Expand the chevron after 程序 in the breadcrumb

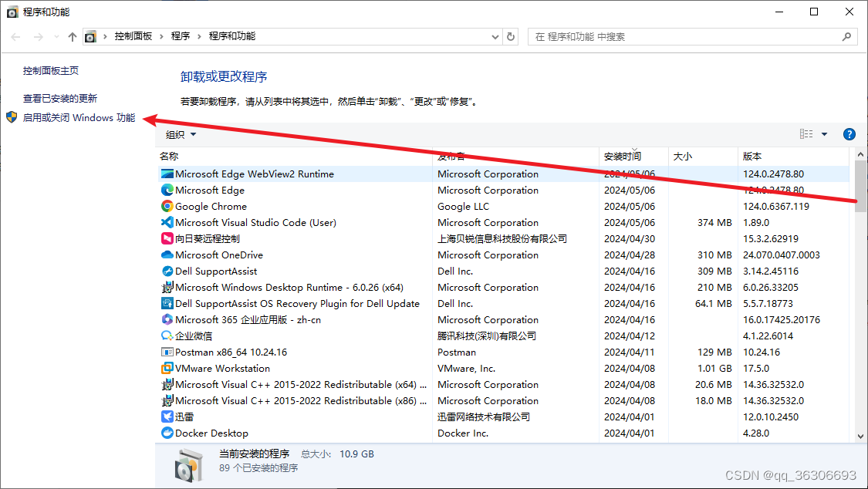point(199,36)
